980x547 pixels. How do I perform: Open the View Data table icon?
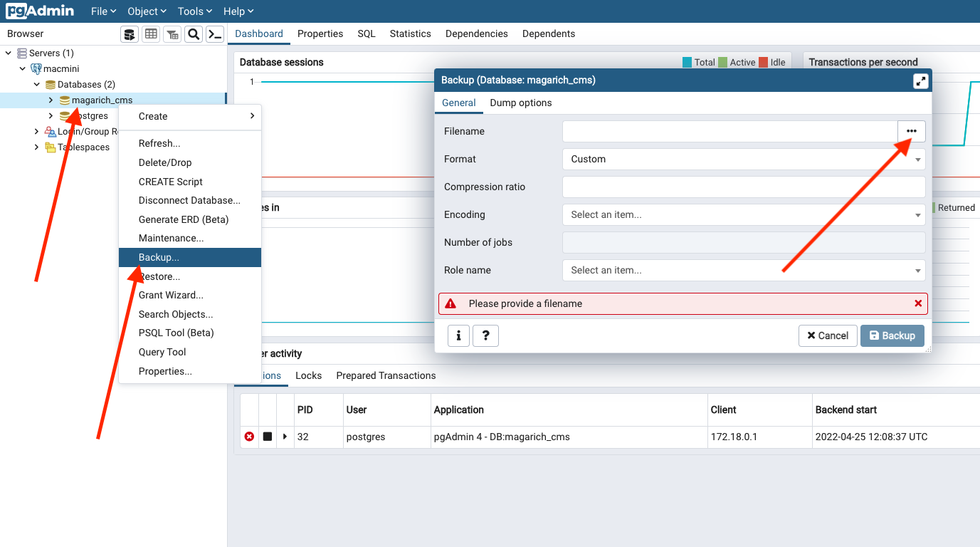click(x=151, y=34)
